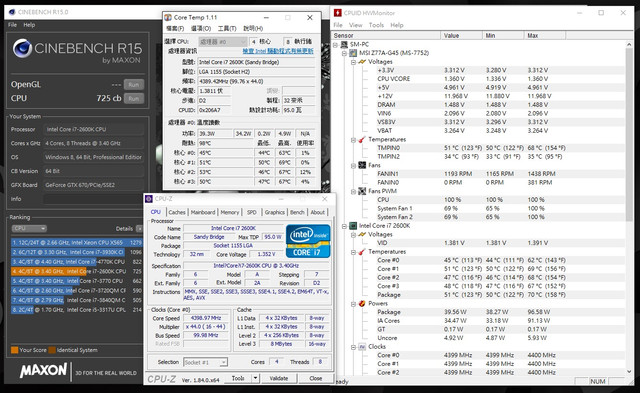Click the Details button in Cinebench ranking
The height and width of the screenshot is (393, 640).
pos(124,229)
